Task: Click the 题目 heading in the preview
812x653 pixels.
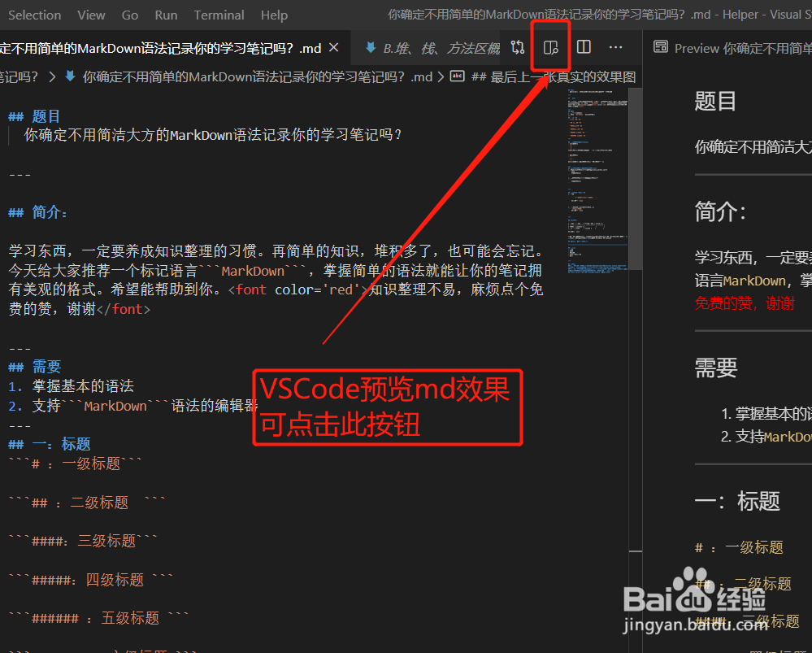Action: [715, 101]
